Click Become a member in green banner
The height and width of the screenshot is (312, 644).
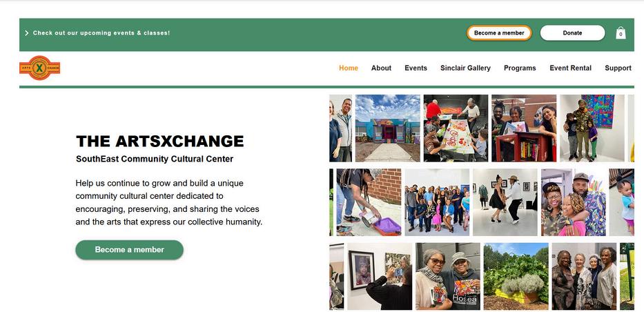(x=499, y=33)
